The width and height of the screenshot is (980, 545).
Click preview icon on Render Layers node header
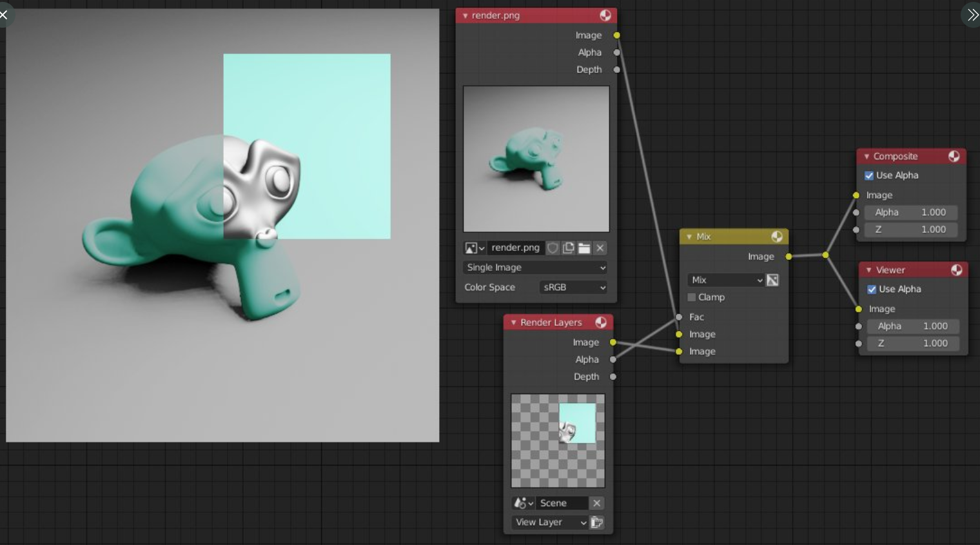601,322
